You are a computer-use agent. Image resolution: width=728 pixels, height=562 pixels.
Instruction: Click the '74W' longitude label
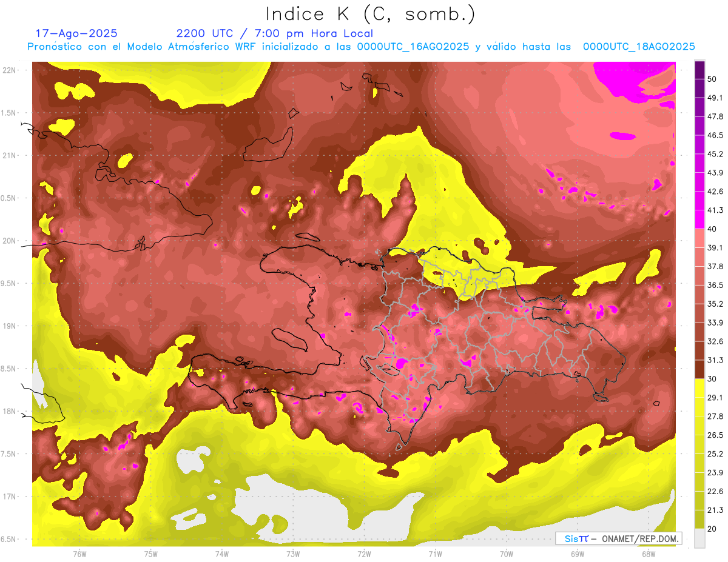click(222, 554)
